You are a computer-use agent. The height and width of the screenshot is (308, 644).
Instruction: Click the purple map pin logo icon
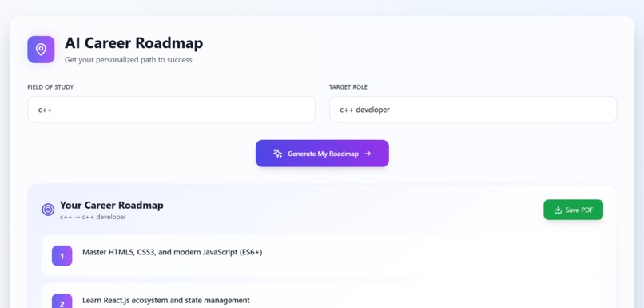[41, 50]
